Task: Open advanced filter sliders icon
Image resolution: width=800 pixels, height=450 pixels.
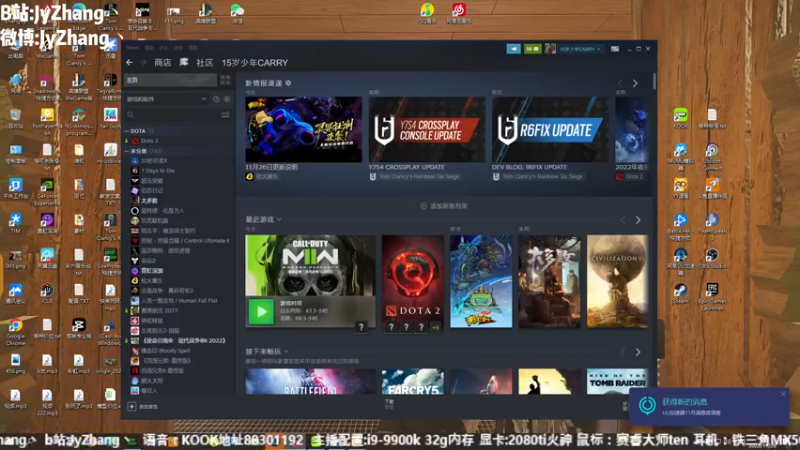Action: (x=225, y=115)
